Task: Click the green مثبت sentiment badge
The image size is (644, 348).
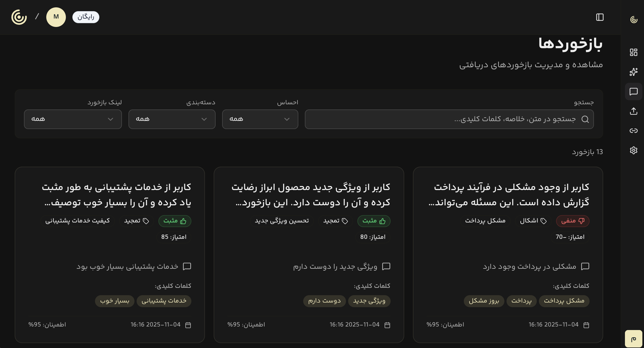Action: pyautogui.click(x=374, y=221)
